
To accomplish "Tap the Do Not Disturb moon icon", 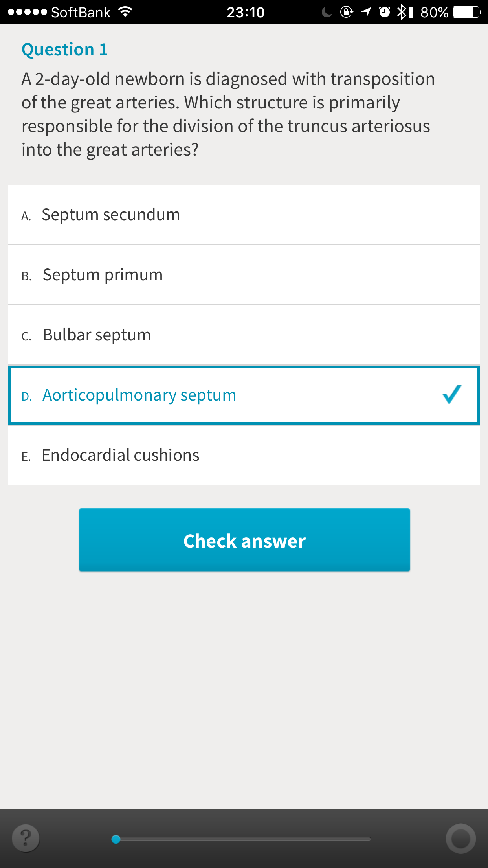I will [x=327, y=12].
